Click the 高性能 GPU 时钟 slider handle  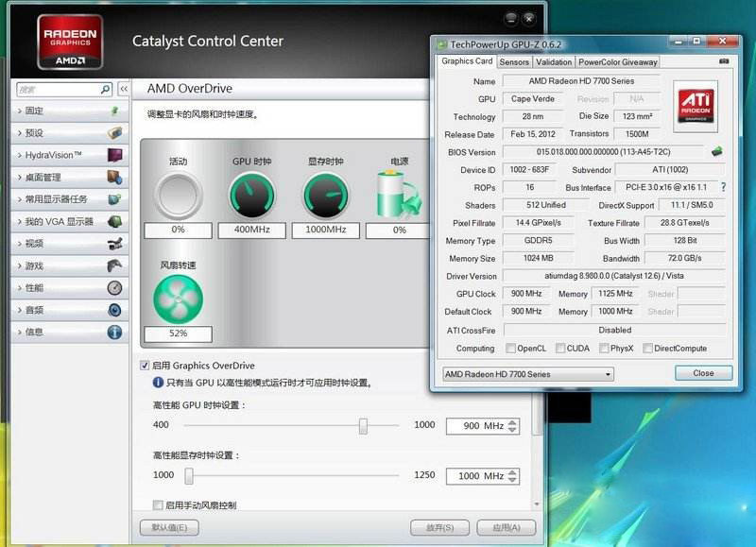coord(363,426)
